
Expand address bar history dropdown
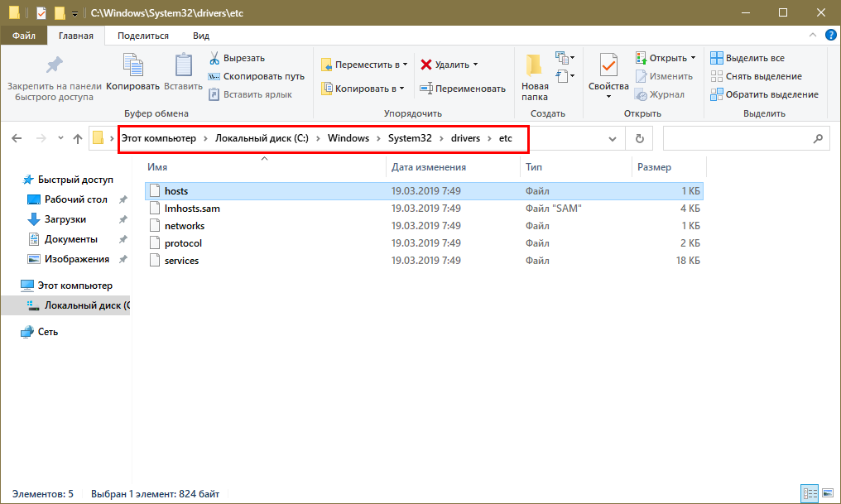click(613, 138)
